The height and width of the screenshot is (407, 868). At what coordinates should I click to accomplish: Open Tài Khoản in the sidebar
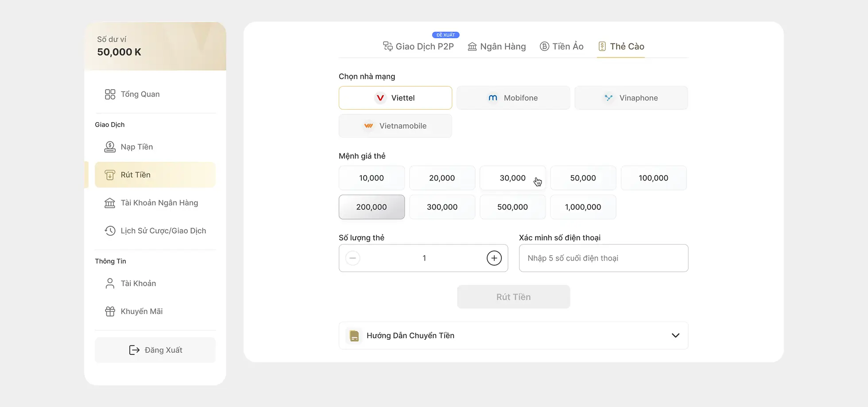tap(155, 283)
